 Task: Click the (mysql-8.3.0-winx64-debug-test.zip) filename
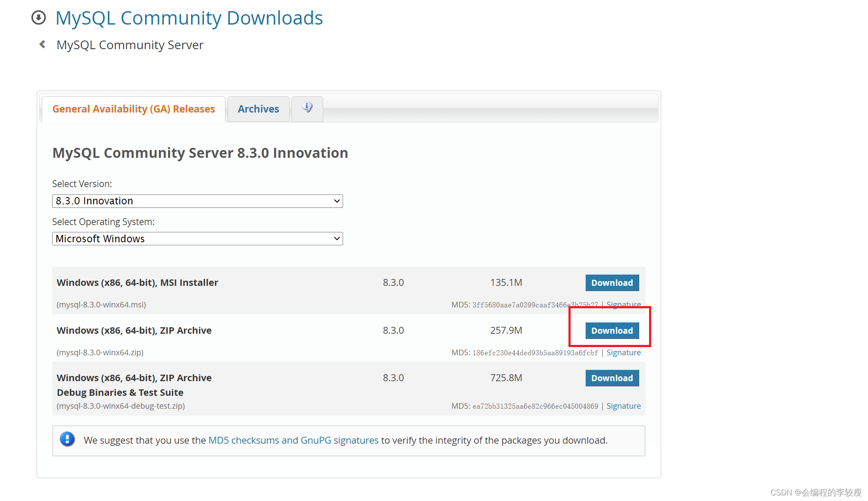point(121,406)
